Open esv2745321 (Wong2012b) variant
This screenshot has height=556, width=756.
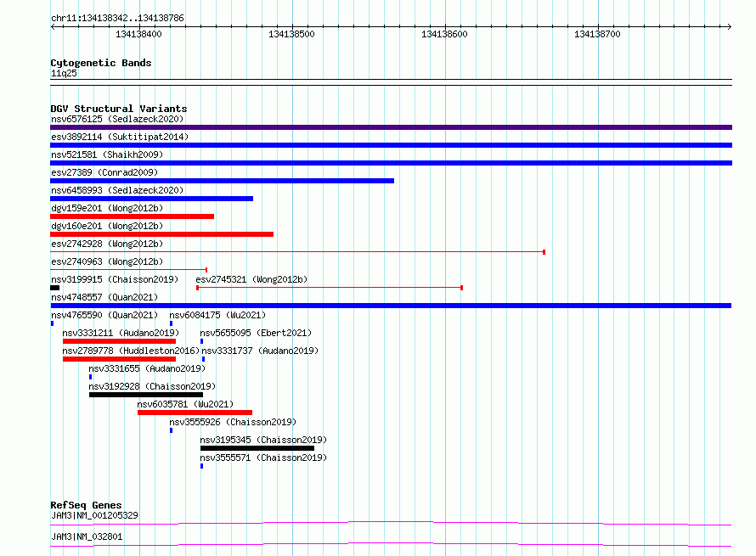pyautogui.click(x=251, y=279)
